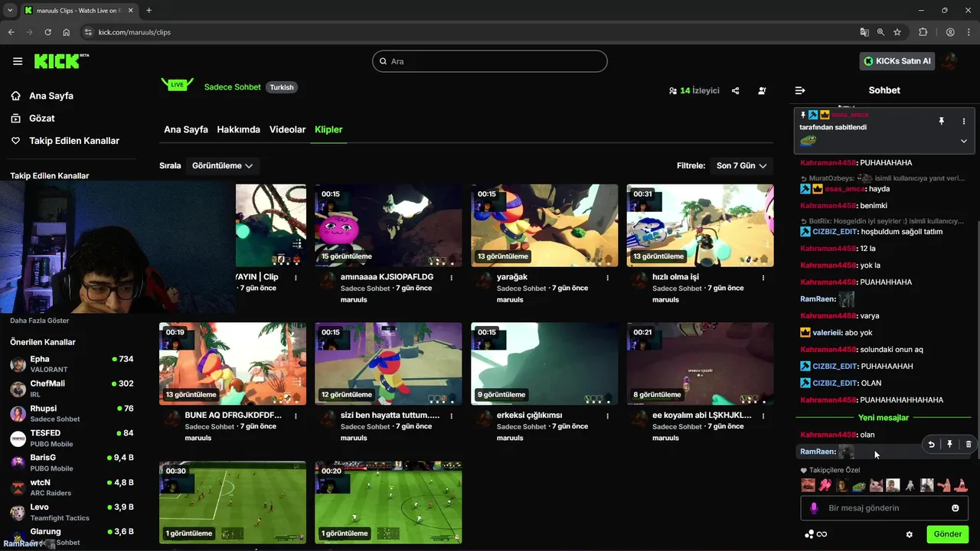Image resolution: width=980 pixels, height=551 pixels.
Task: Play the 'yarağak' clip thumbnail
Action: pyautogui.click(x=544, y=225)
